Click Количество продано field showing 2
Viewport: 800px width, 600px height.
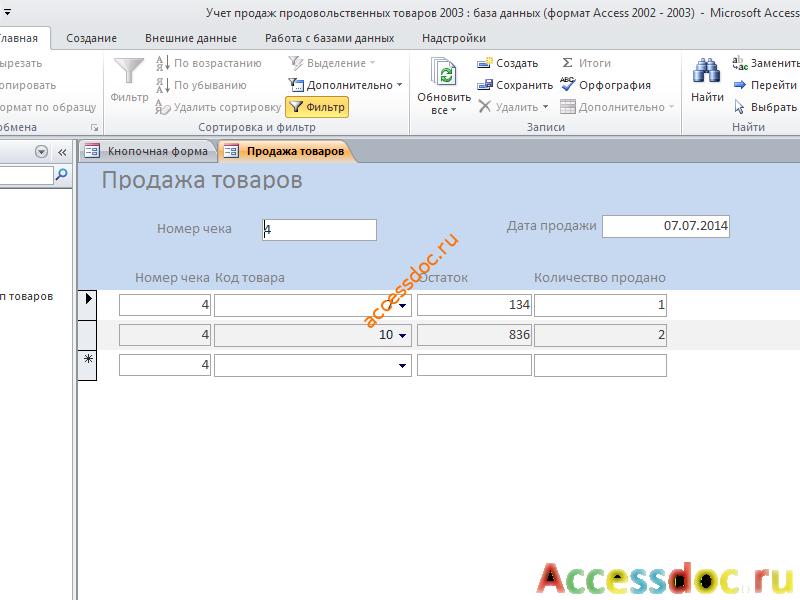point(600,335)
